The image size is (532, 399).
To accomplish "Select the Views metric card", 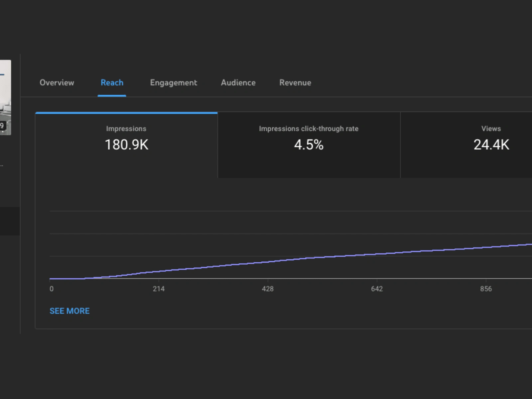I will [x=466, y=145].
